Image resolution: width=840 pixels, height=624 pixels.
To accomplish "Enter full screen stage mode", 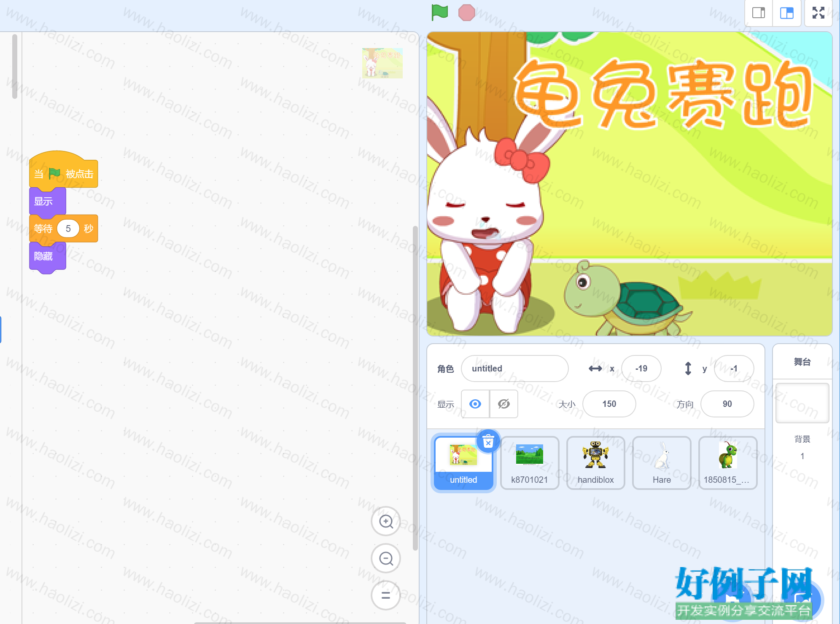I will click(818, 13).
